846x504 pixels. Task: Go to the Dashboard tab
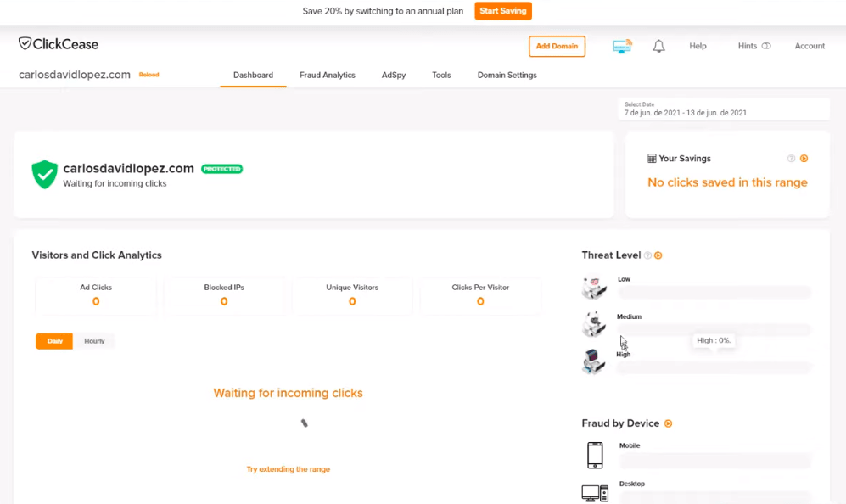(x=253, y=75)
